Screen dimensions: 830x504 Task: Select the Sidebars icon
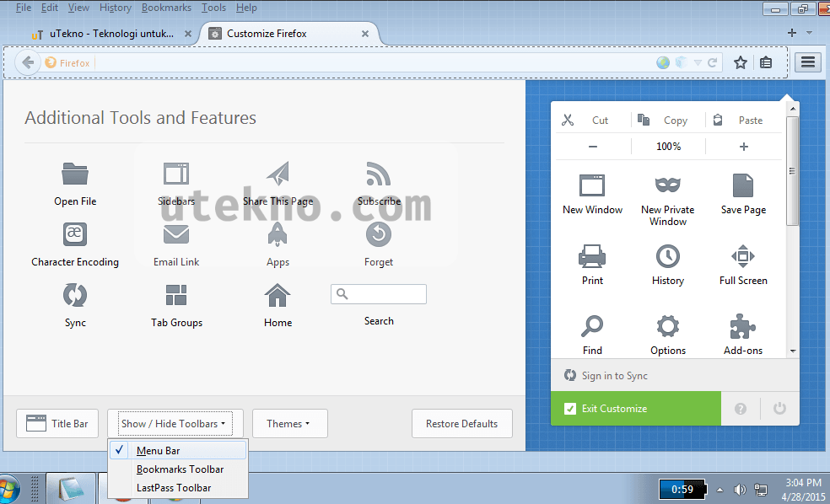(175, 174)
